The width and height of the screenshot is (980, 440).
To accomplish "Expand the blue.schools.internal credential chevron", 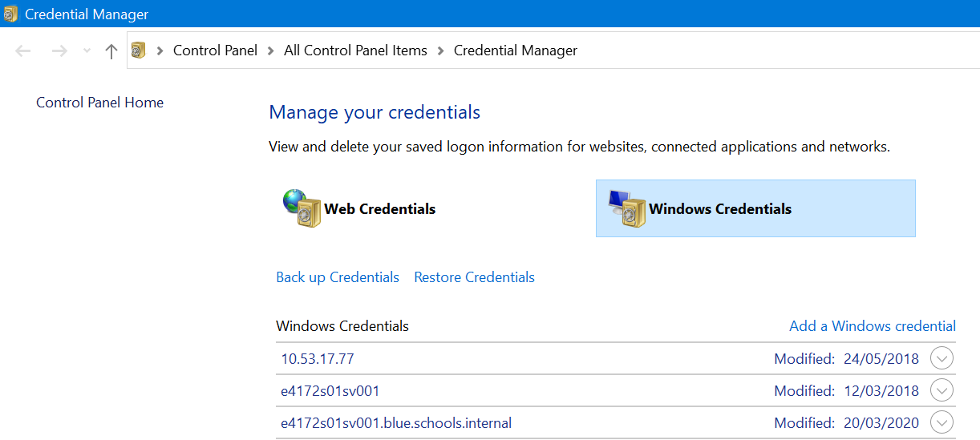I will (x=942, y=422).
